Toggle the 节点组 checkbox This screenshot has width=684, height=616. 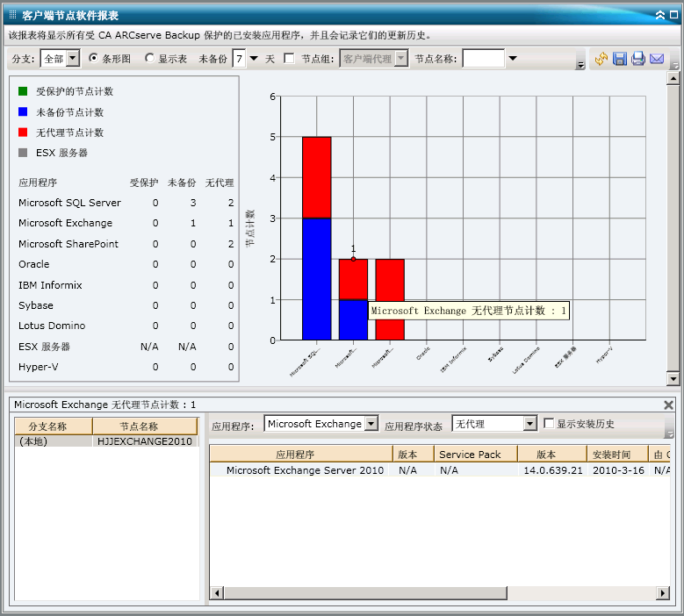[289, 59]
